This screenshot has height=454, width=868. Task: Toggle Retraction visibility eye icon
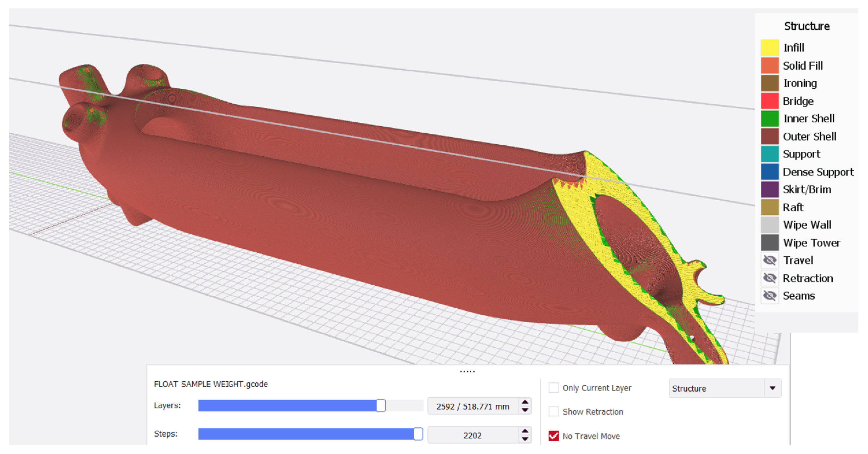pos(770,278)
